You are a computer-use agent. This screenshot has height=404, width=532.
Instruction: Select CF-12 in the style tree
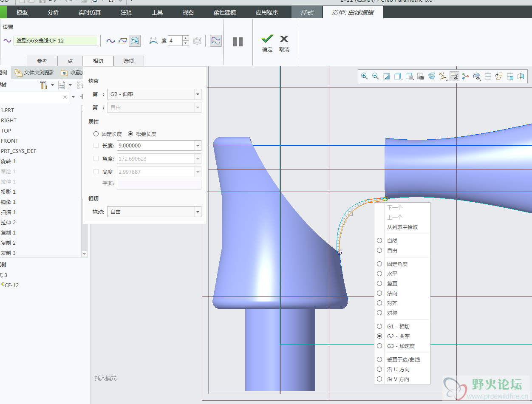coord(11,285)
